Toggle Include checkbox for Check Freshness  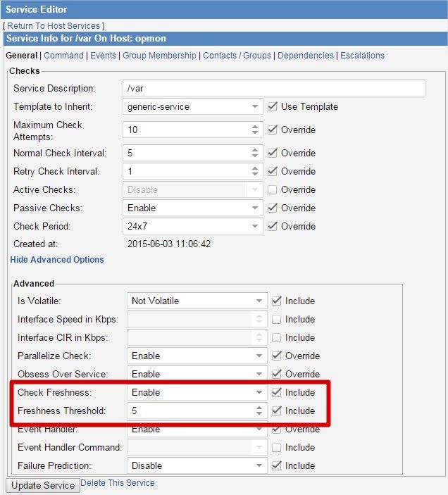277,392
